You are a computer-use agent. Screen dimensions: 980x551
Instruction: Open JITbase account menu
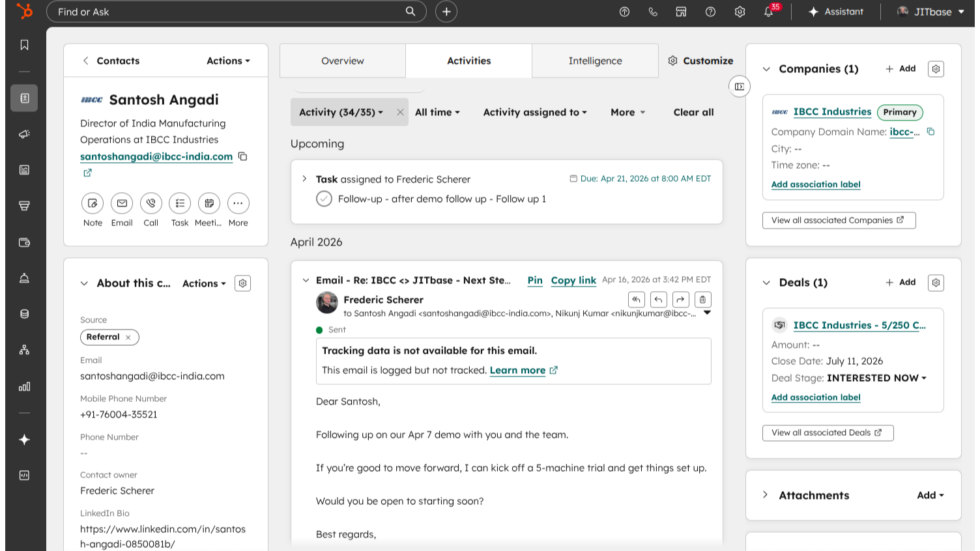point(930,12)
